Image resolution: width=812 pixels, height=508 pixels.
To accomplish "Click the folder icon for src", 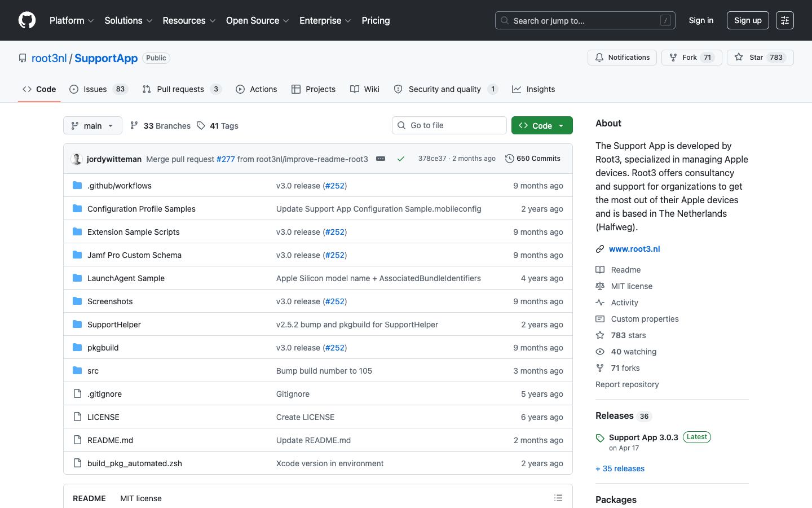I will pos(77,371).
